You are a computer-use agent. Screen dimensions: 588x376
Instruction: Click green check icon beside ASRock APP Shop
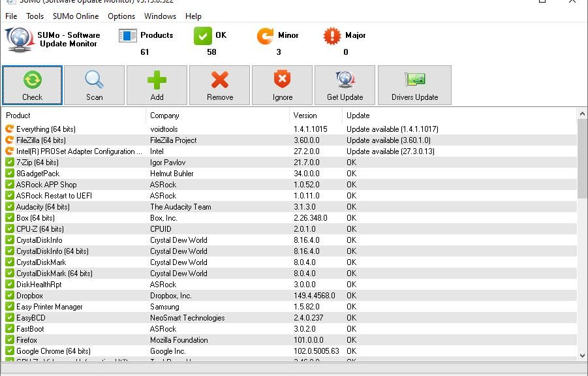[x=9, y=184]
